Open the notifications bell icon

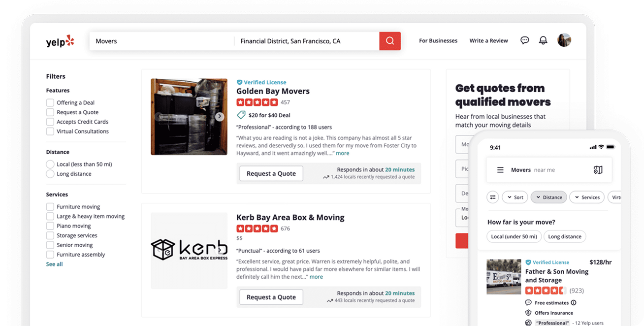click(x=543, y=40)
